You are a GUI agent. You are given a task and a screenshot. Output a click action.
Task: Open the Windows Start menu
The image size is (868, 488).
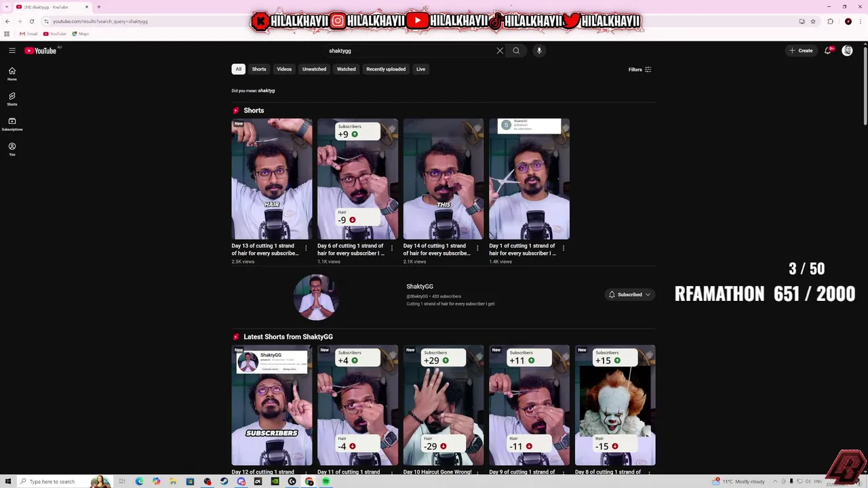(x=7, y=481)
